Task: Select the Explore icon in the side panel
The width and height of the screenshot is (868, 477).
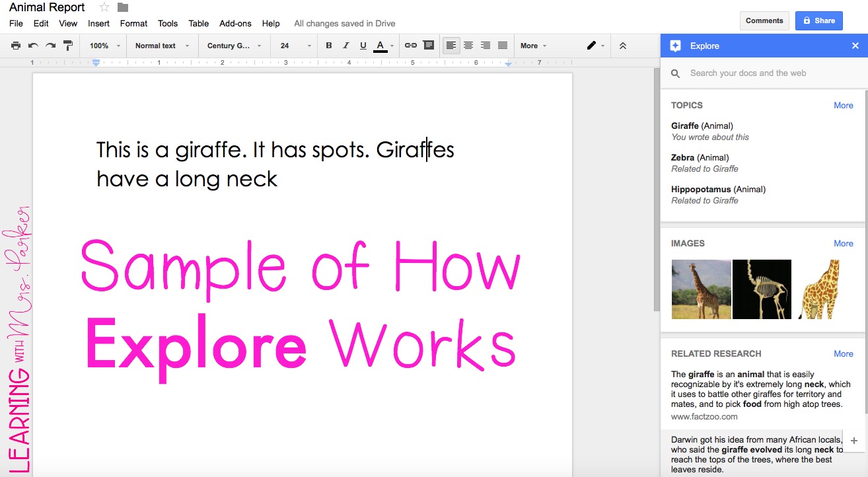Action: [675, 46]
